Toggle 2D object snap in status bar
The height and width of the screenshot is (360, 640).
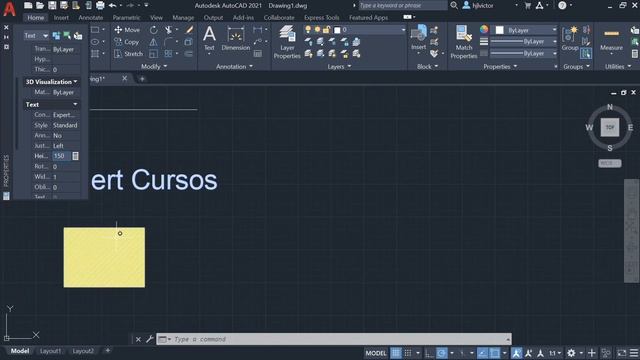pyautogui.click(x=494, y=353)
